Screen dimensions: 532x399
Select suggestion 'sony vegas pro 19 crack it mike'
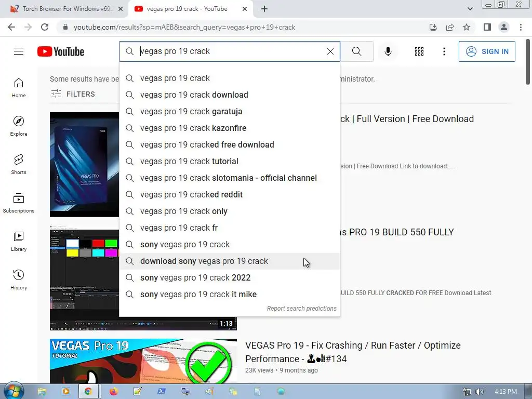click(x=229, y=294)
